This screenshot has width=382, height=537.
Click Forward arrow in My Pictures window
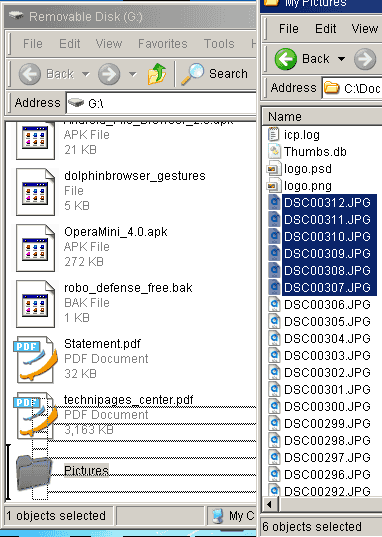coord(365,59)
